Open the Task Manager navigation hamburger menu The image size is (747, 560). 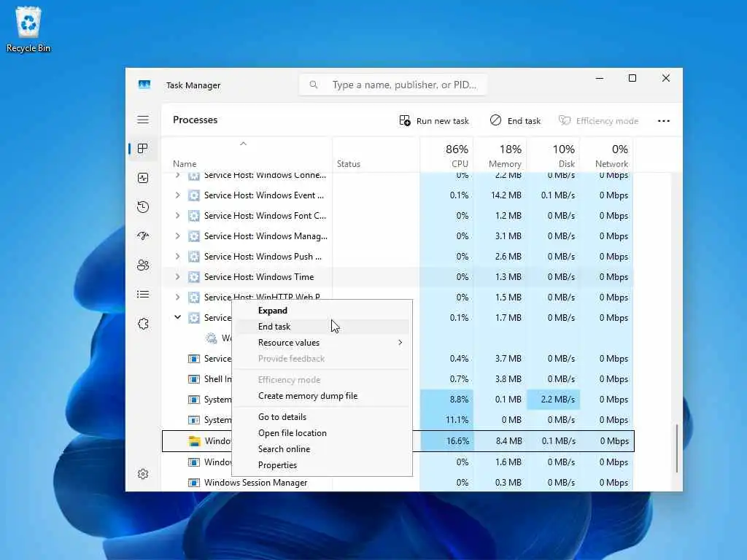pyautogui.click(x=143, y=120)
